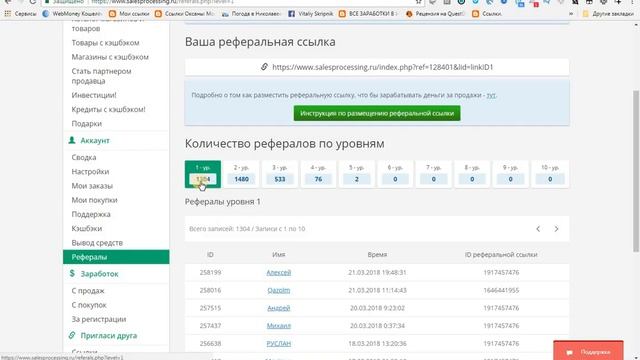Image resolution: width=640 pixels, height=360 pixels.
Task: Click the Аккаунт person icon
Action: 72,140
